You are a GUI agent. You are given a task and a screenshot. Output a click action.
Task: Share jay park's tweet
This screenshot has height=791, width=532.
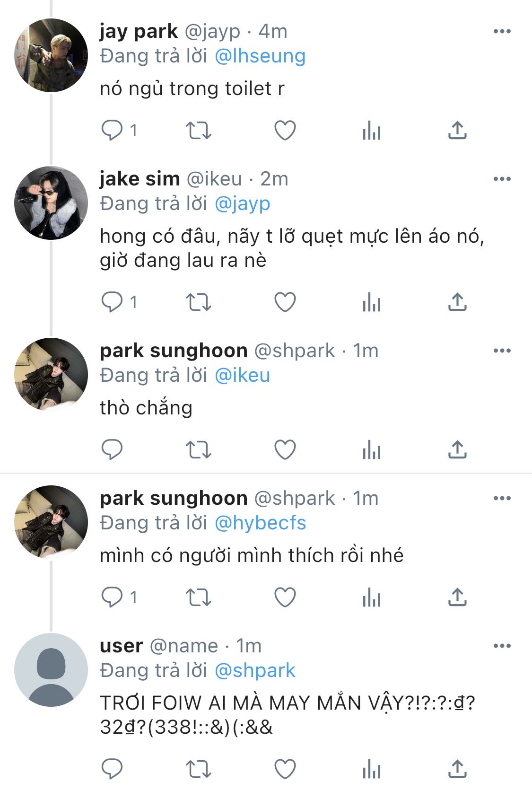[x=457, y=131]
